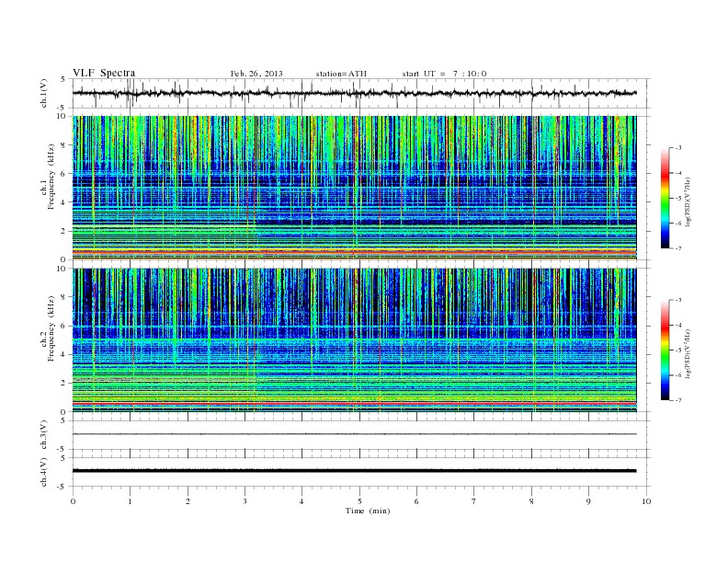Click the ch.2 spectrogram color scale bar
The height and width of the screenshot is (563, 728).
665,350
